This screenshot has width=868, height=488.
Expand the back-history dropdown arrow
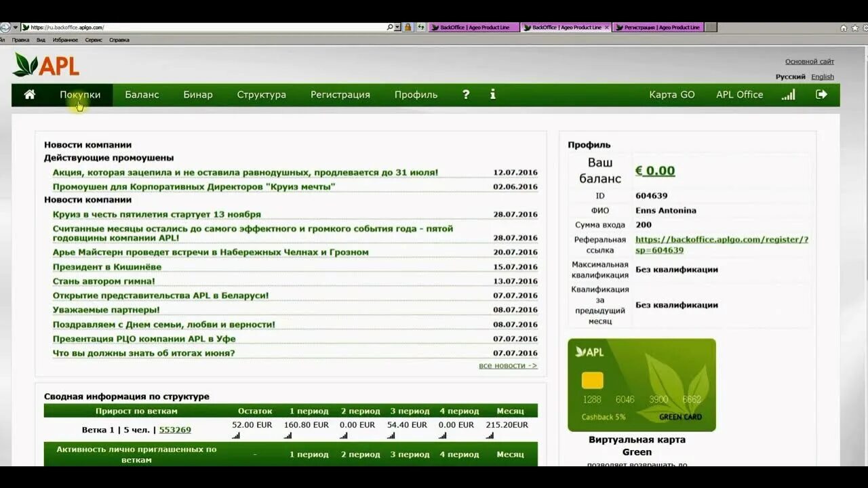point(16,27)
